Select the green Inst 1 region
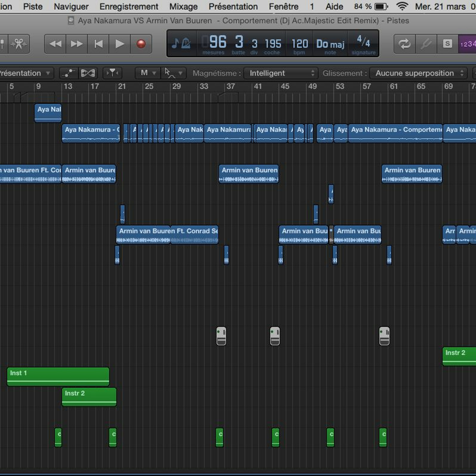 pos(58,376)
